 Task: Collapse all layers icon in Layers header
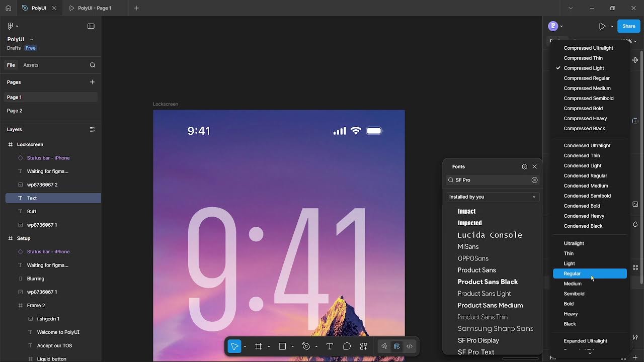(93, 129)
